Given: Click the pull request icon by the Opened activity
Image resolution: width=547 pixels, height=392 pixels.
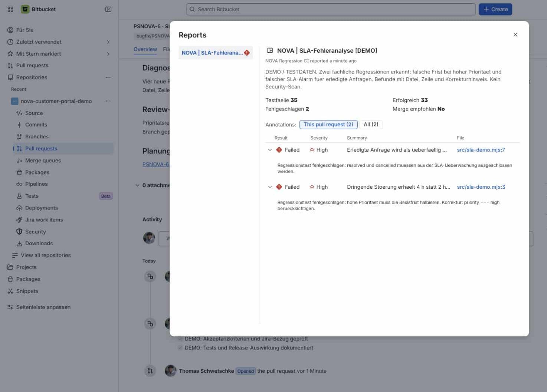Looking at the screenshot, I should tap(150, 370).
